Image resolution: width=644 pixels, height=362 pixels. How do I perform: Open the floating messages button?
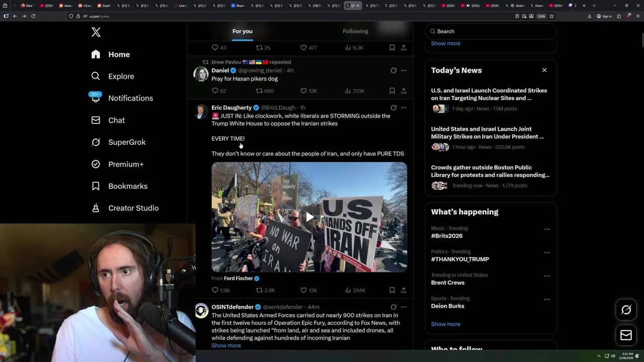pos(626,335)
